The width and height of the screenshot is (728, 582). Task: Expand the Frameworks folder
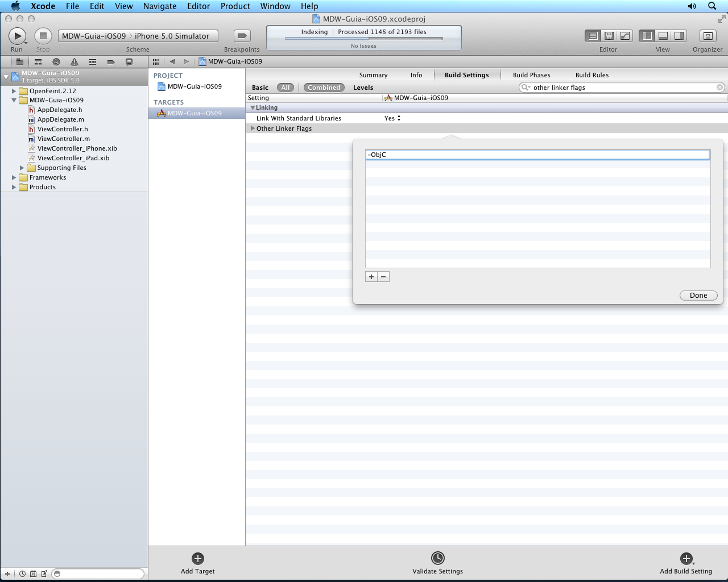coord(14,177)
